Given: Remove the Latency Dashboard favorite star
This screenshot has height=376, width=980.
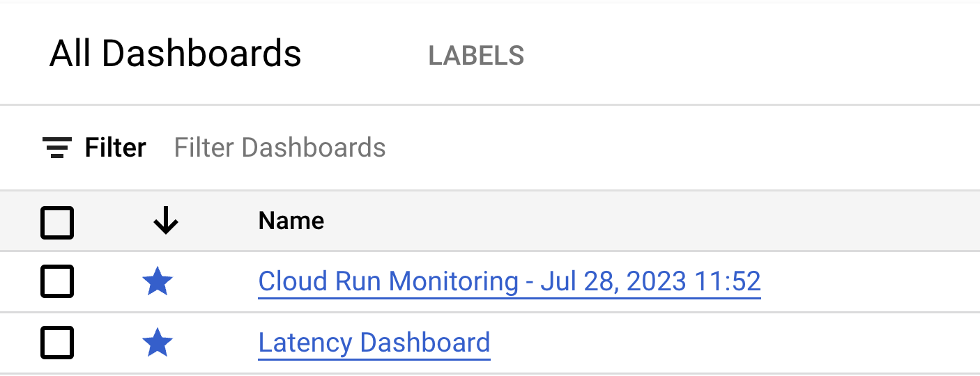Looking at the screenshot, I should click(157, 343).
